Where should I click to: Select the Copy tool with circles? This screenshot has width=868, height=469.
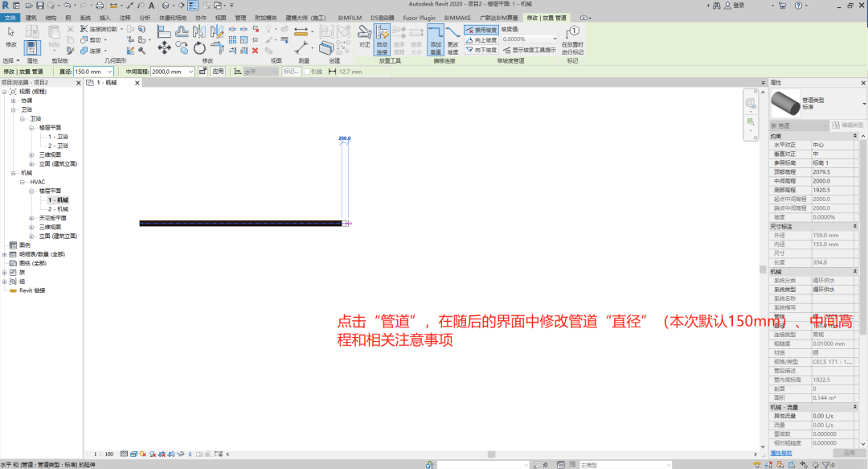(182, 48)
